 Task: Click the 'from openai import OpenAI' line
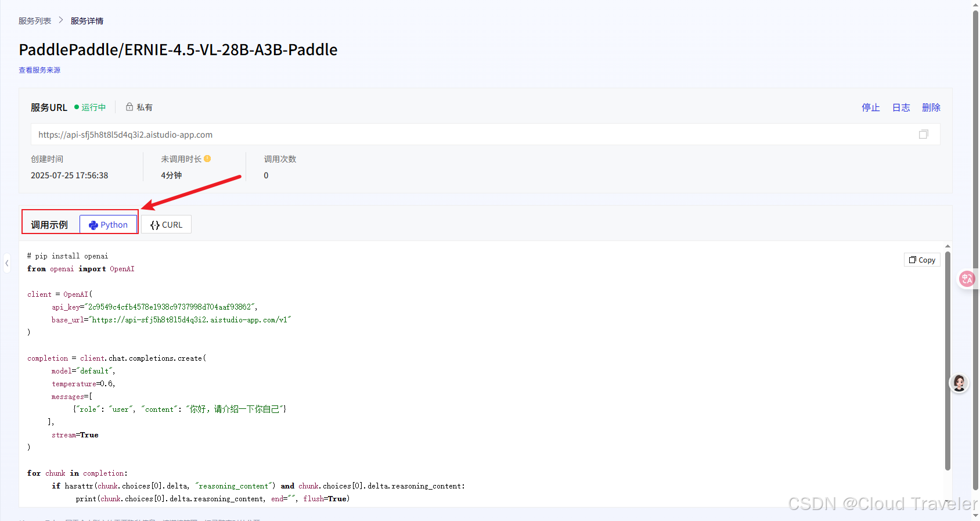coord(81,269)
